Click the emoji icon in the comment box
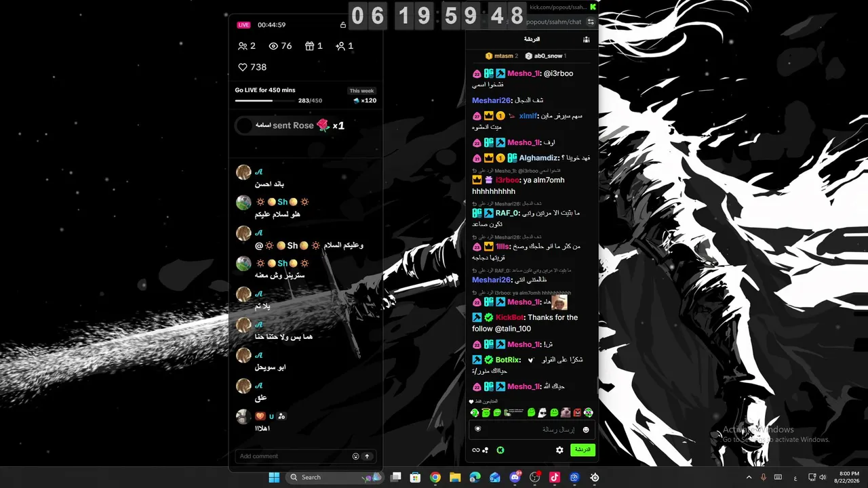Image resolution: width=868 pixels, height=488 pixels. [x=355, y=456]
